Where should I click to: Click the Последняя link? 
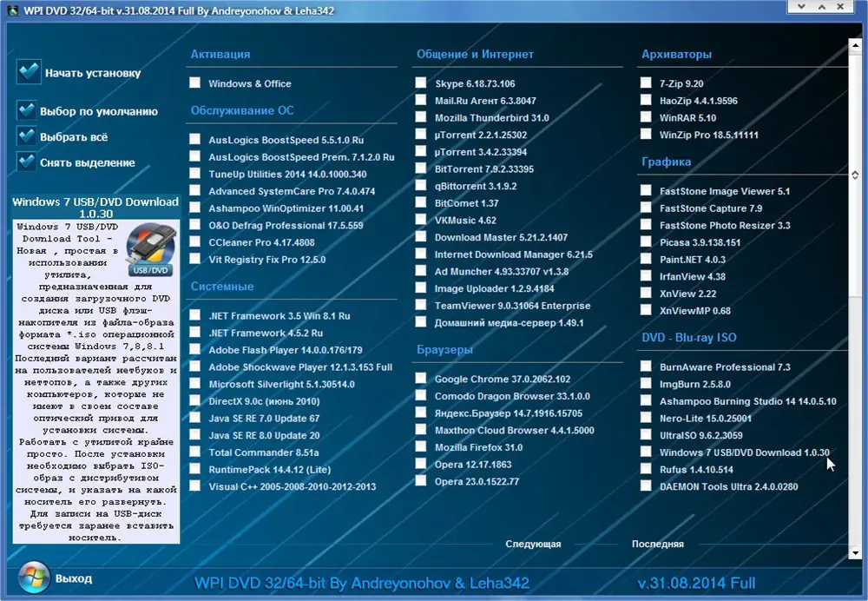pos(655,545)
